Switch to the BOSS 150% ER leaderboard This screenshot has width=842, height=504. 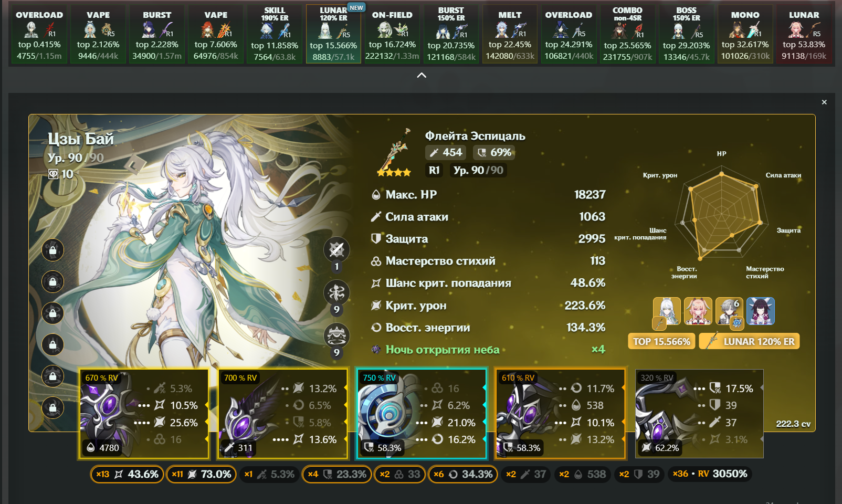[686, 34]
